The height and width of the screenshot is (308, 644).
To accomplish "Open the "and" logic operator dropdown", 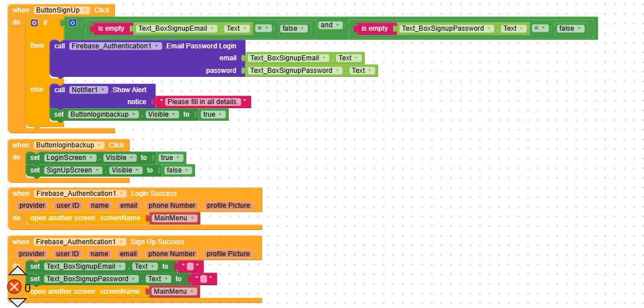I will point(330,25).
